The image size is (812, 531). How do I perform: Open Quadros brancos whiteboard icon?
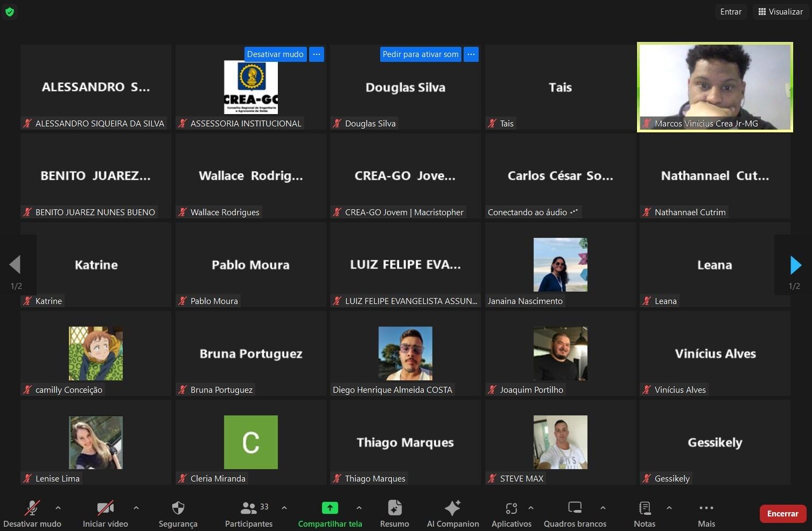point(575,507)
